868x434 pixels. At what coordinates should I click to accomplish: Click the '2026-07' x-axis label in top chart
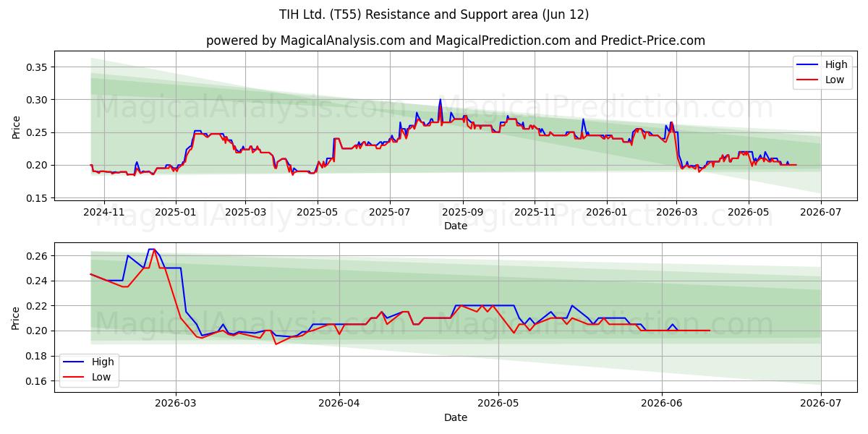click(820, 212)
